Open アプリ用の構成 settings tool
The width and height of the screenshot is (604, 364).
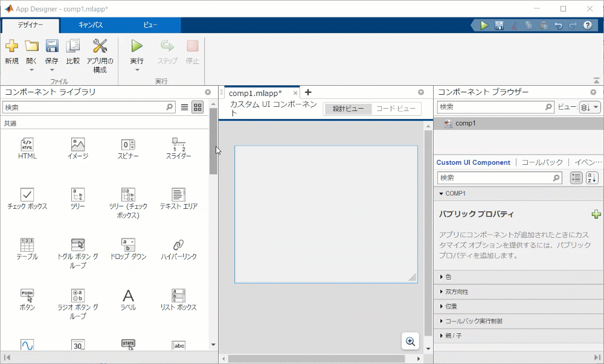tap(100, 47)
